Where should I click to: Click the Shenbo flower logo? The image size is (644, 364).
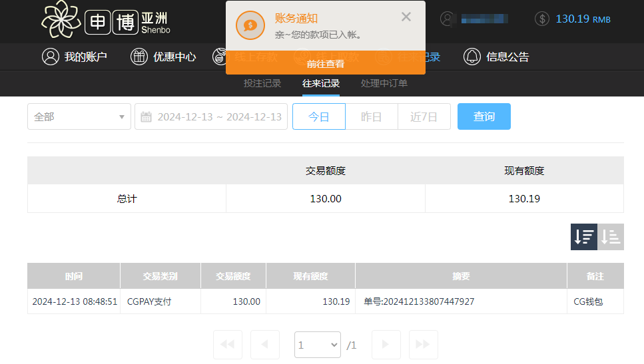pyautogui.click(x=61, y=20)
